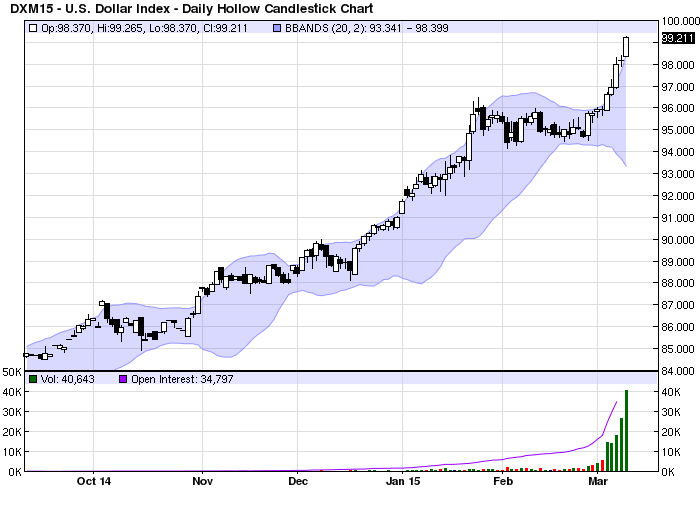700x512 pixels.
Task: Click the Nov date axis label
Action: point(202,482)
